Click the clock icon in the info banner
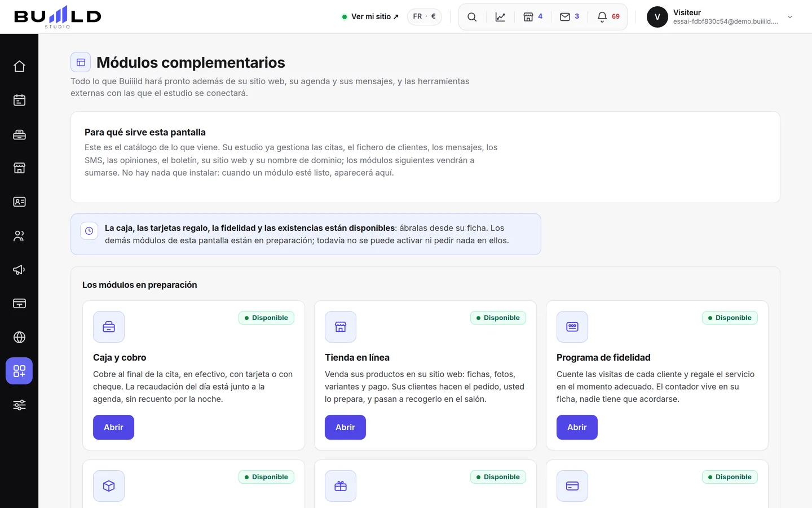The width and height of the screenshot is (812, 508). coord(89,231)
